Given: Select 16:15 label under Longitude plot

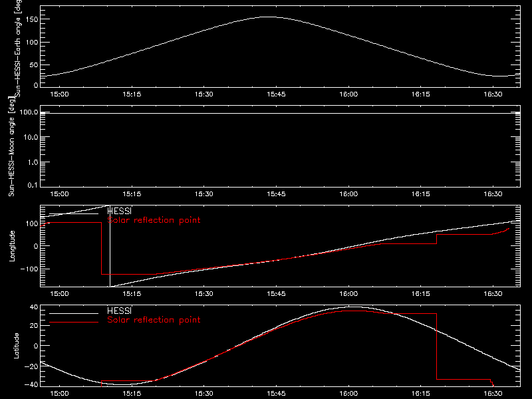Looking at the screenshot, I should (421, 293).
